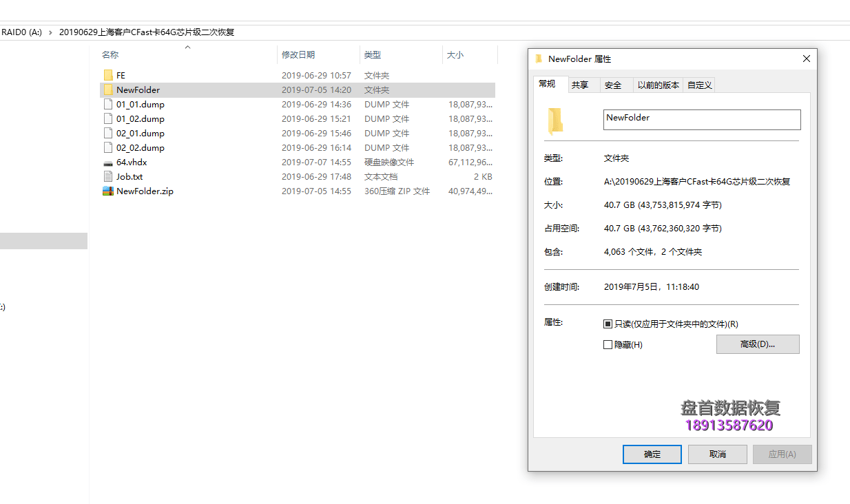
Task: Toggle the hidden (隐藏) checkbox
Action: pos(608,344)
